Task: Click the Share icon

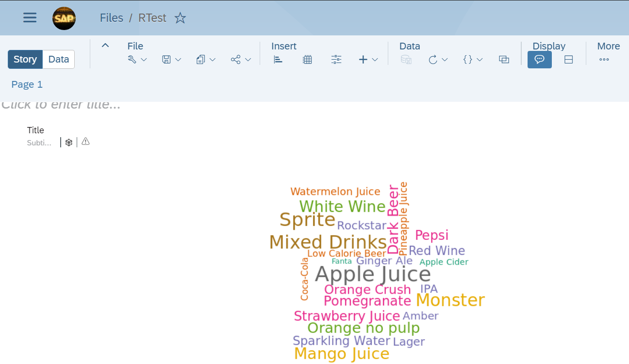Action: (236, 60)
